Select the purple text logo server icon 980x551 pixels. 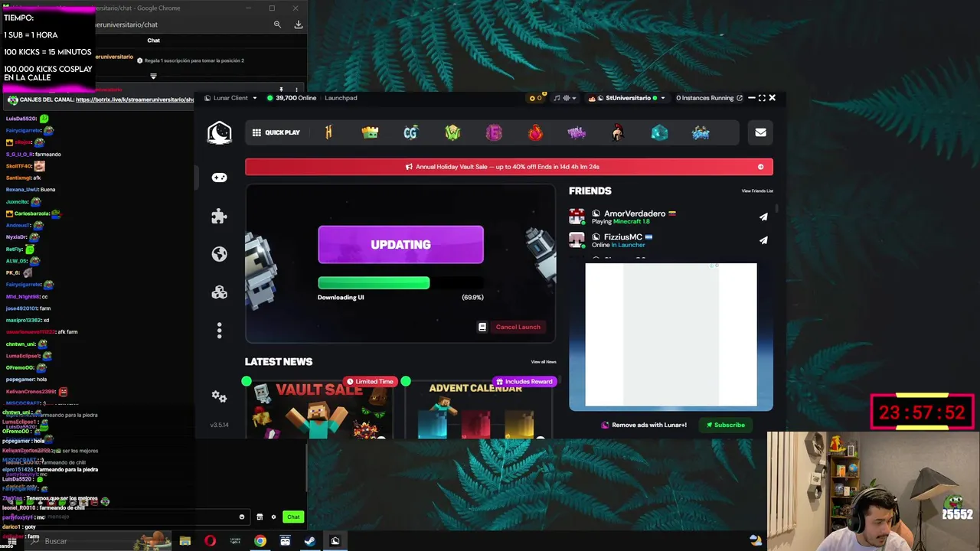click(x=577, y=132)
